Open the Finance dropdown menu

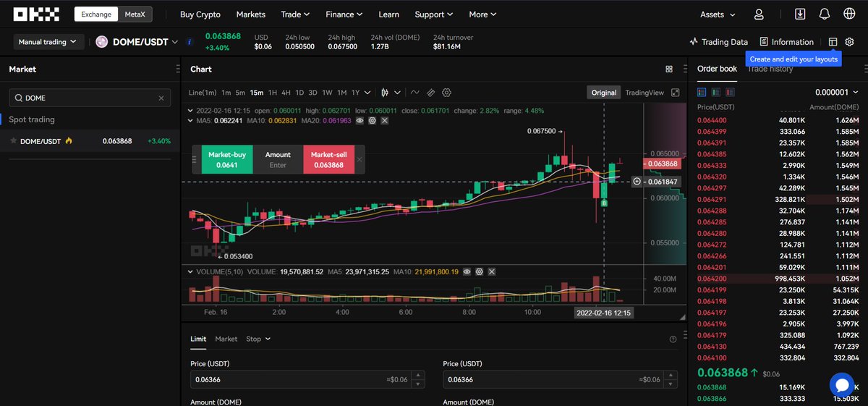(344, 14)
